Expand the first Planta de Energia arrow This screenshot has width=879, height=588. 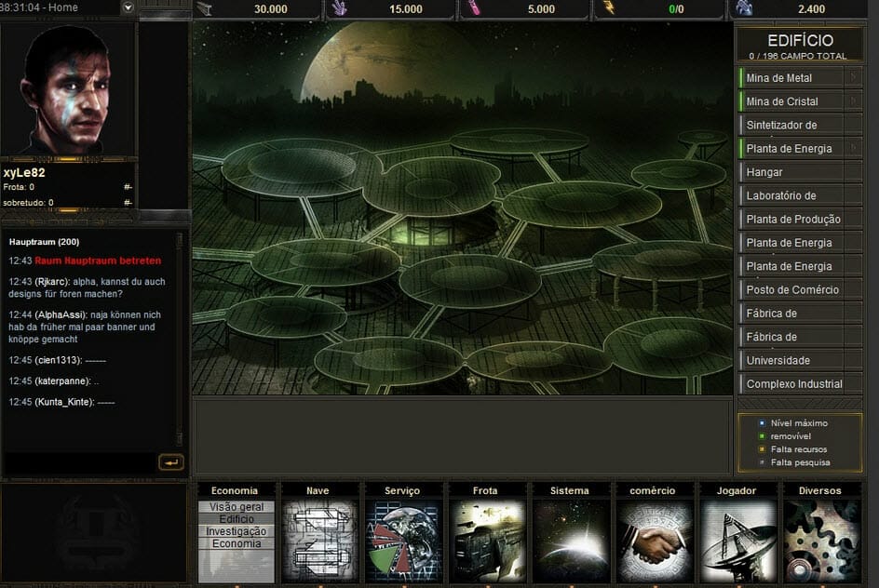853,149
